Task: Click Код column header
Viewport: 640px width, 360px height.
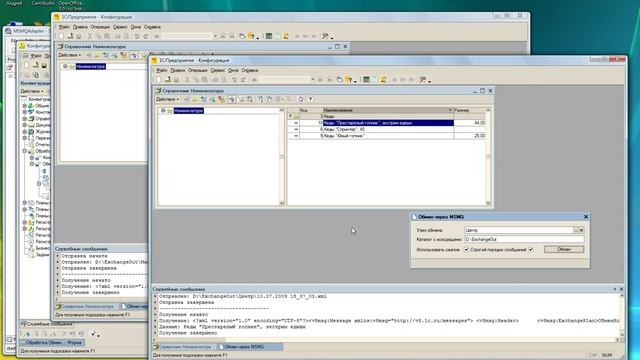Action: [x=311, y=110]
